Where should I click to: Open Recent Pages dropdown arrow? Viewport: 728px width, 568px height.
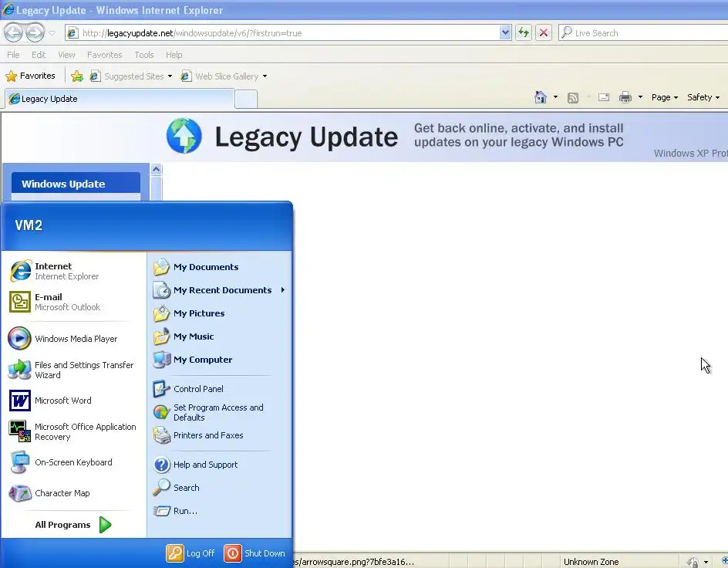[52, 33]
